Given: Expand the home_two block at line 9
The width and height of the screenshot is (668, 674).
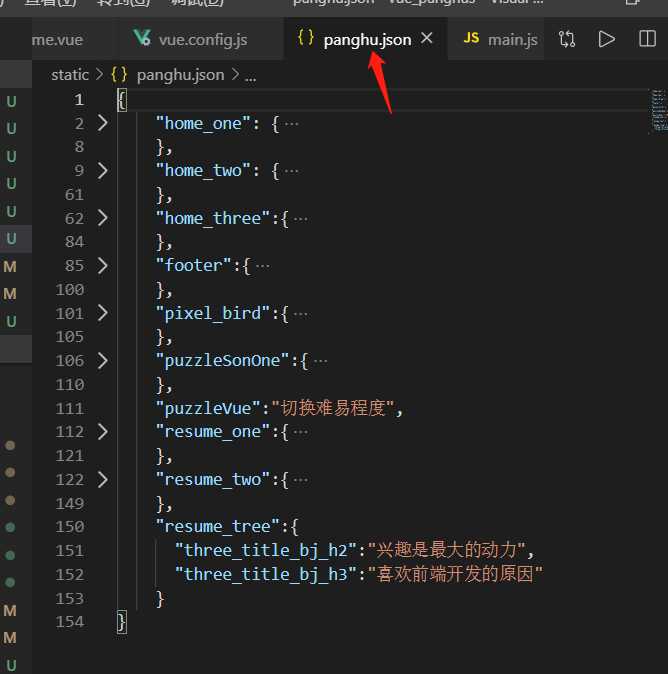Looking at the screenshot, I should point(102,171).
